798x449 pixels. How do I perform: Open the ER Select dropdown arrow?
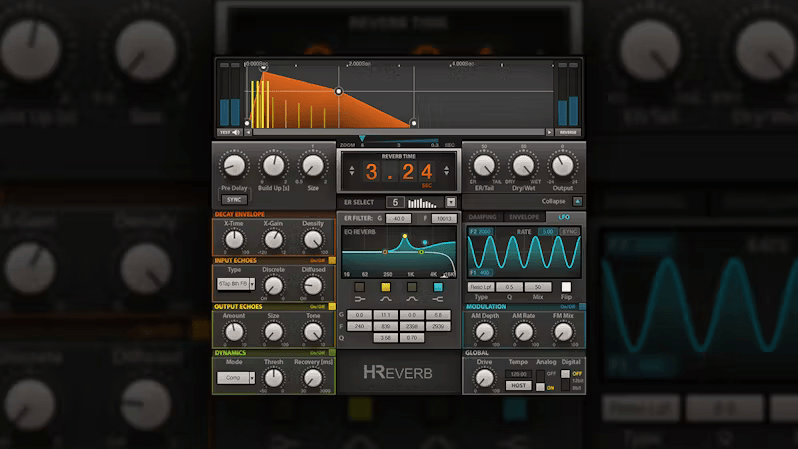451,203
